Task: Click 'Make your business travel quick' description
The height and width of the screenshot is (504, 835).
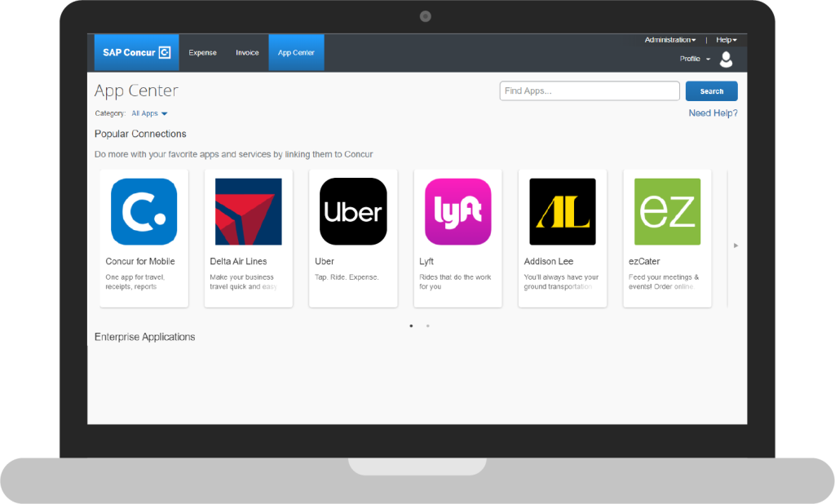Action: [x=243, y=282]
